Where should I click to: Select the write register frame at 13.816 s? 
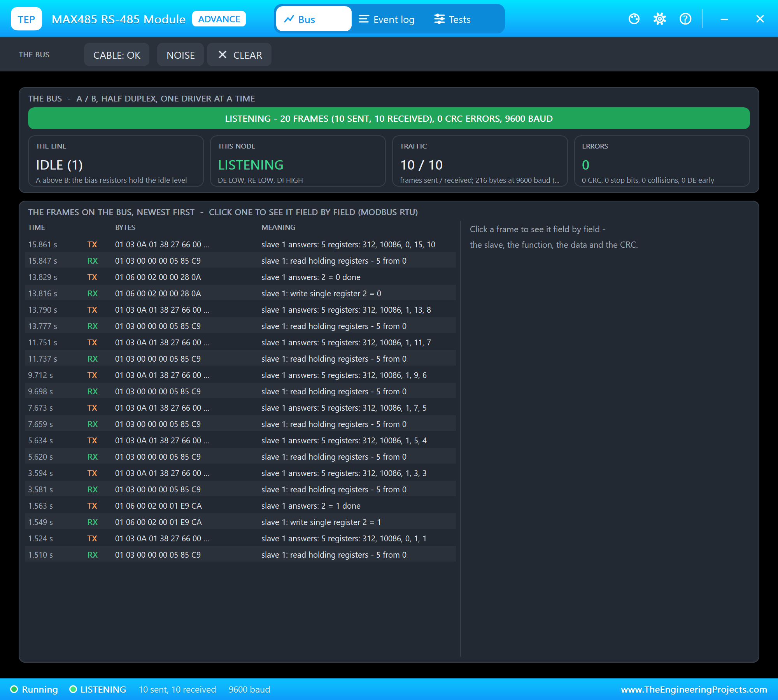click(240, 294)
